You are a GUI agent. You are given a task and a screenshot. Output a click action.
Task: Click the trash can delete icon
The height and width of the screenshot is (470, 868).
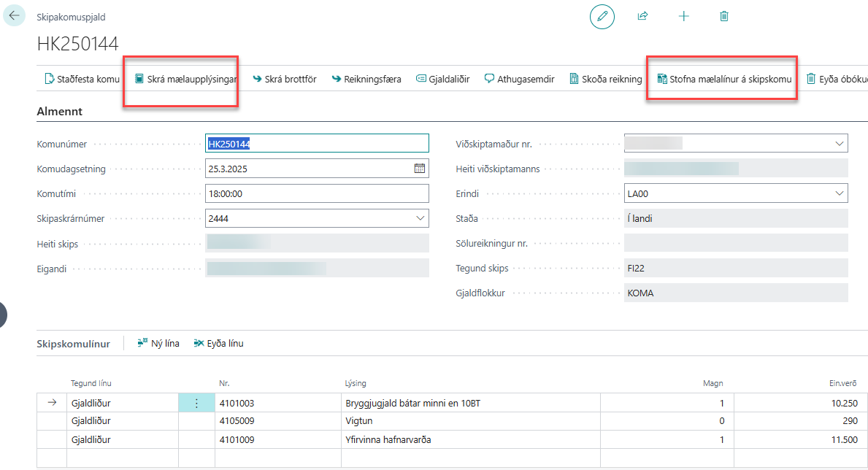pyautogui.click(x=723, y=16)
